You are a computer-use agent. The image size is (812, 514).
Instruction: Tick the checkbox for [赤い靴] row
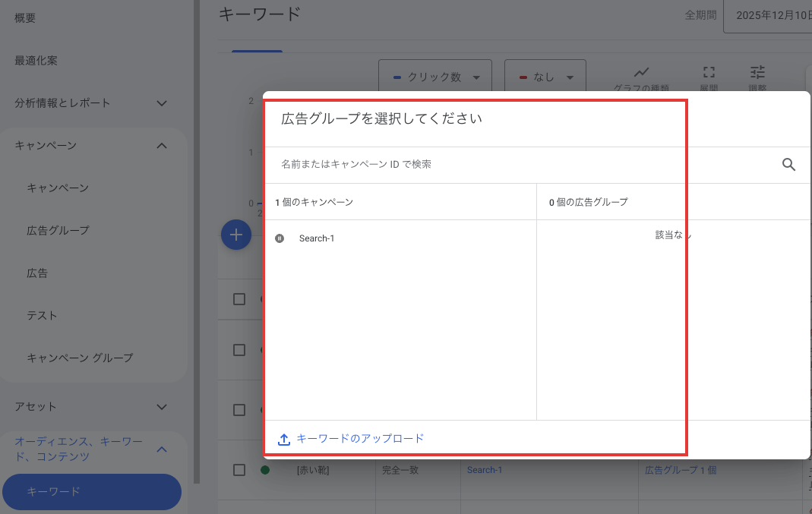click(239, 470)
